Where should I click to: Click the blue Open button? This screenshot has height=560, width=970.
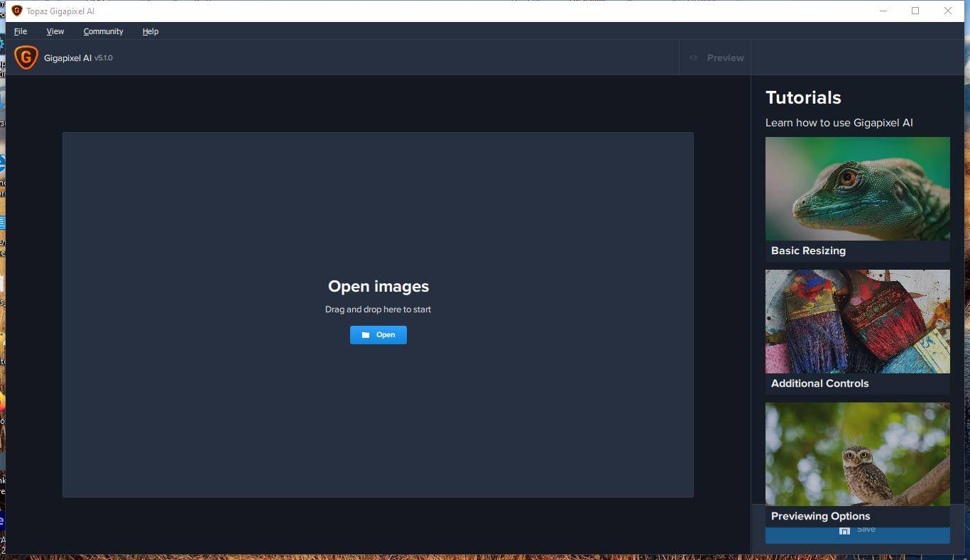click(x=378, y=335)
